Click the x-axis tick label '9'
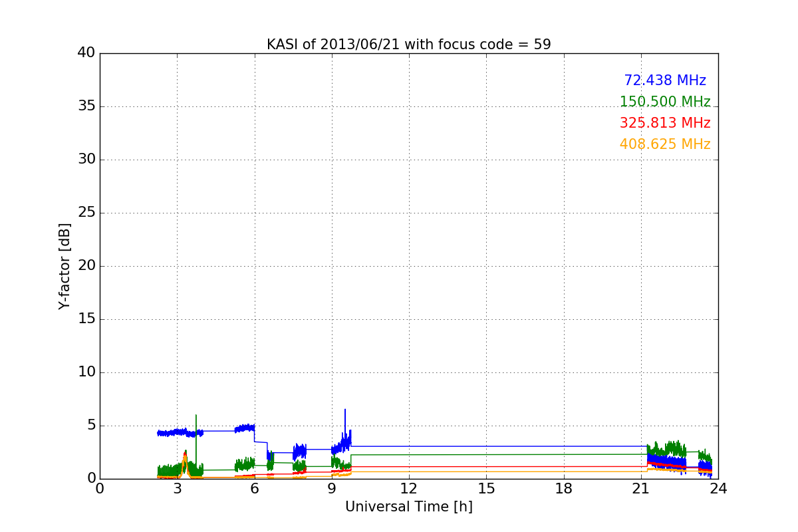This screenshot has width=798, height=532. [332, 489]
